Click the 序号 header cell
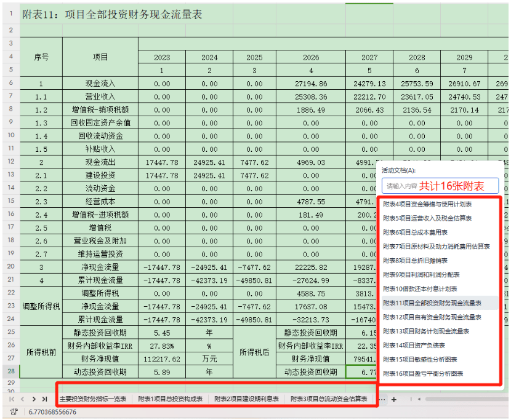The image size is (511, 420). point(41,57)
